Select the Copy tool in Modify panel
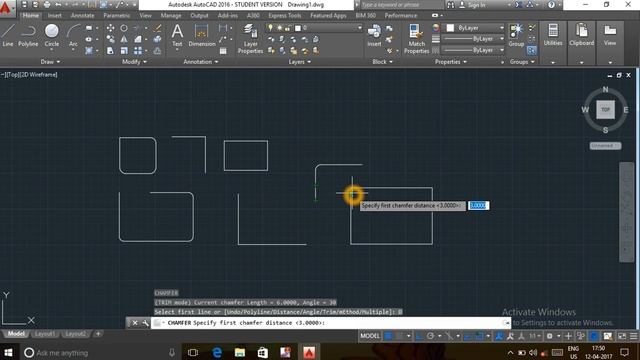640x360 pixels. (110, 40)
